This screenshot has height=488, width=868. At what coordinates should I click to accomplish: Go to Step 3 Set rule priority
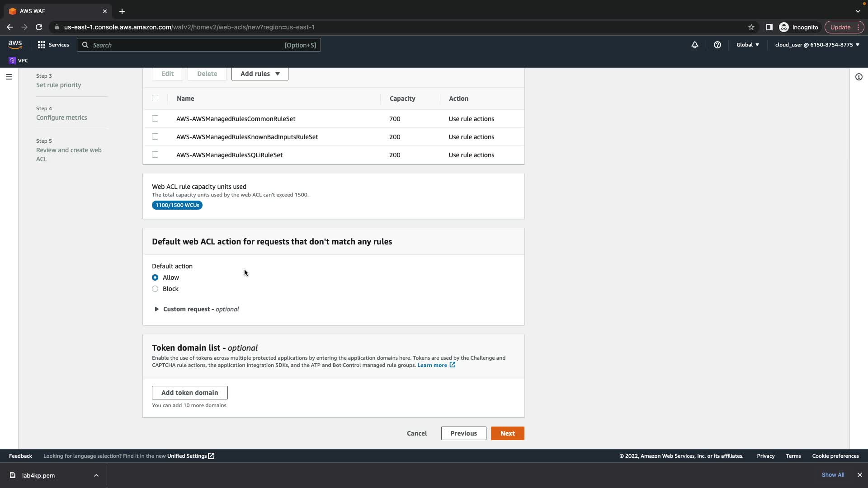click(58, 85)
